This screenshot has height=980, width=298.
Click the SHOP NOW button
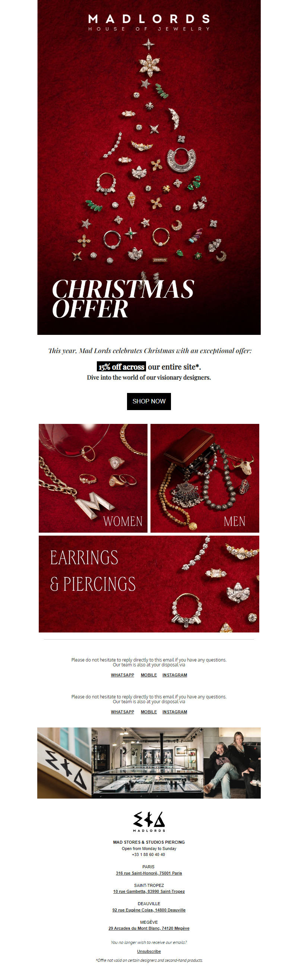coord(149,402)
